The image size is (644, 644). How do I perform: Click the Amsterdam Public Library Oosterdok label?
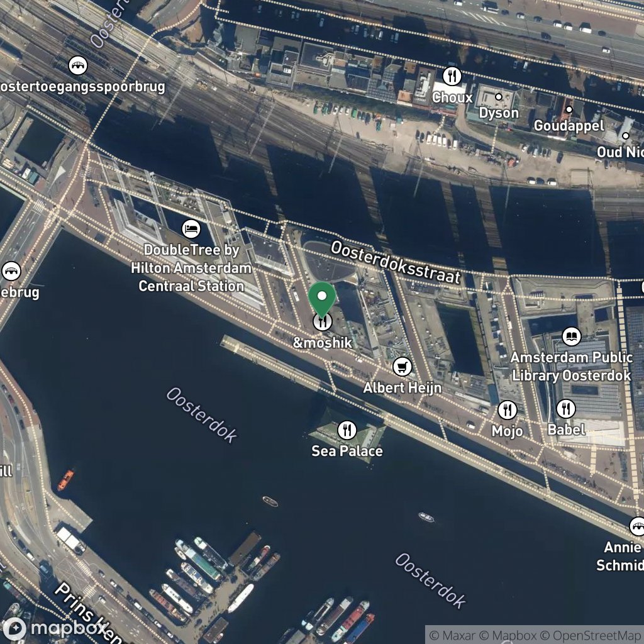pos(571,367)
